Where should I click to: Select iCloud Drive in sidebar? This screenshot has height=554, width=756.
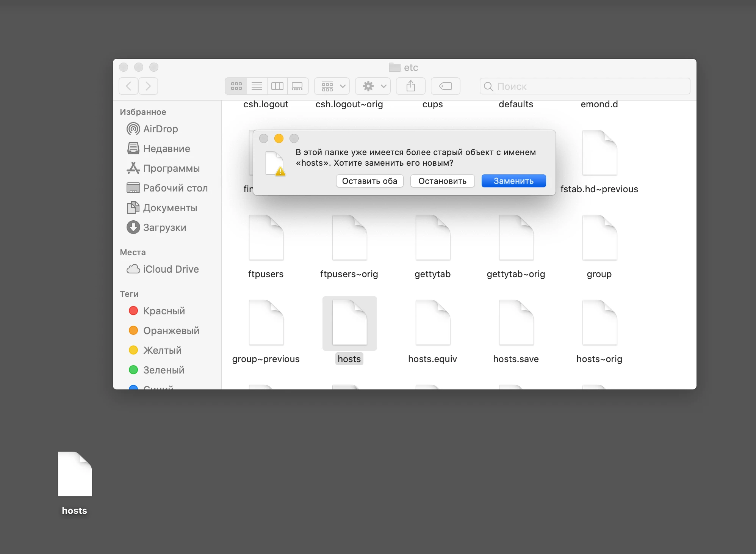(171, 269)
